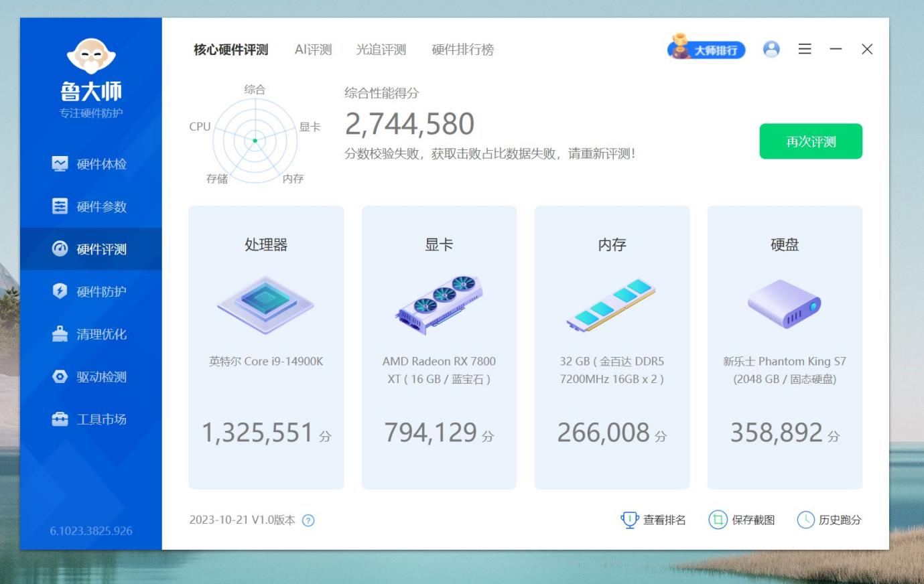Image resolution: width=924 pixels, height=584 pixels.
Task: Click the 专注硬件防护 slogan text
Action: (x=91, y=113)
